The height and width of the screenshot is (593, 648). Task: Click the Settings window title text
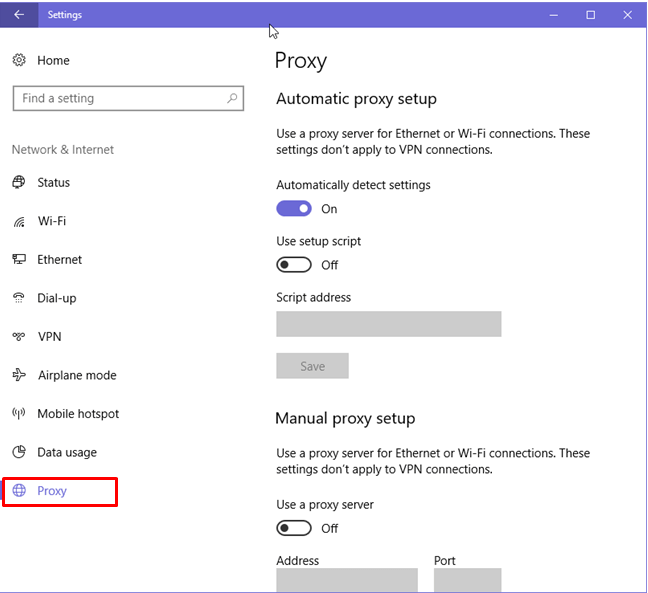click(64, 15)
